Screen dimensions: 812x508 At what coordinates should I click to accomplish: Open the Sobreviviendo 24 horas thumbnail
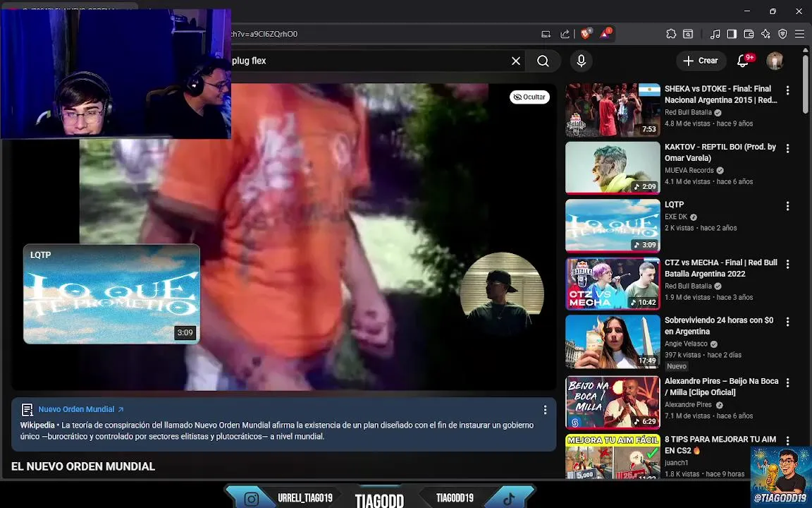click(x=613, y=341)
